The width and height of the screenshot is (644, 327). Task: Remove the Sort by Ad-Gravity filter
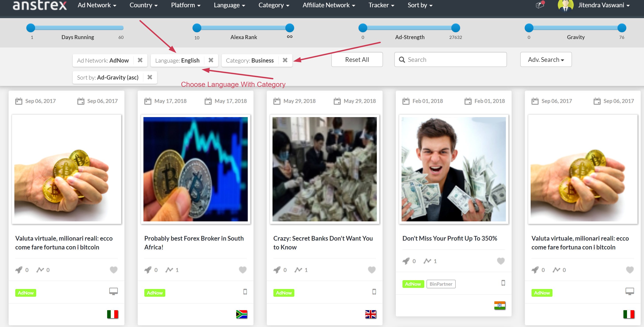[149, 77]
